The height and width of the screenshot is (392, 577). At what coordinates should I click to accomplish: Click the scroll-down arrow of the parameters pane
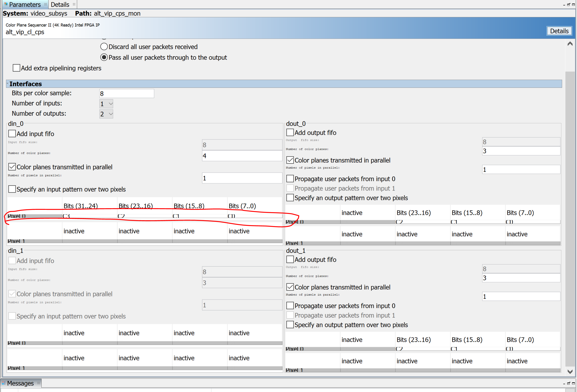click(570, 372)
